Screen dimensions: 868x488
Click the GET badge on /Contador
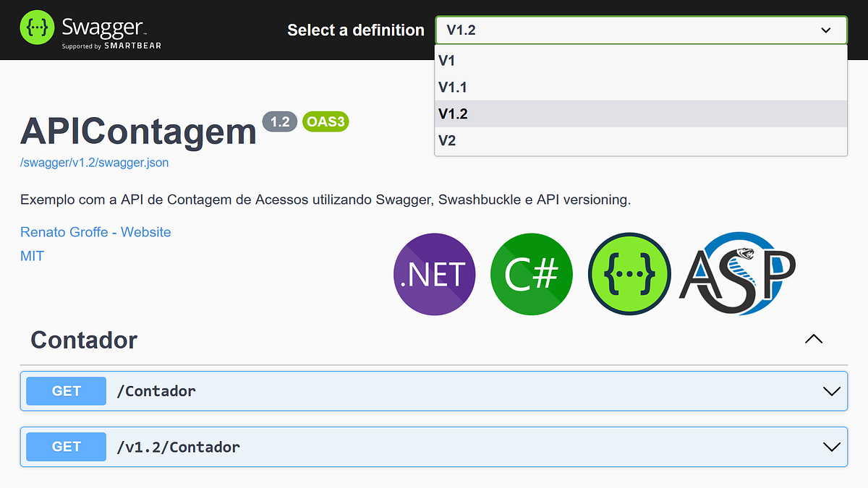click(x=65, y=390)
